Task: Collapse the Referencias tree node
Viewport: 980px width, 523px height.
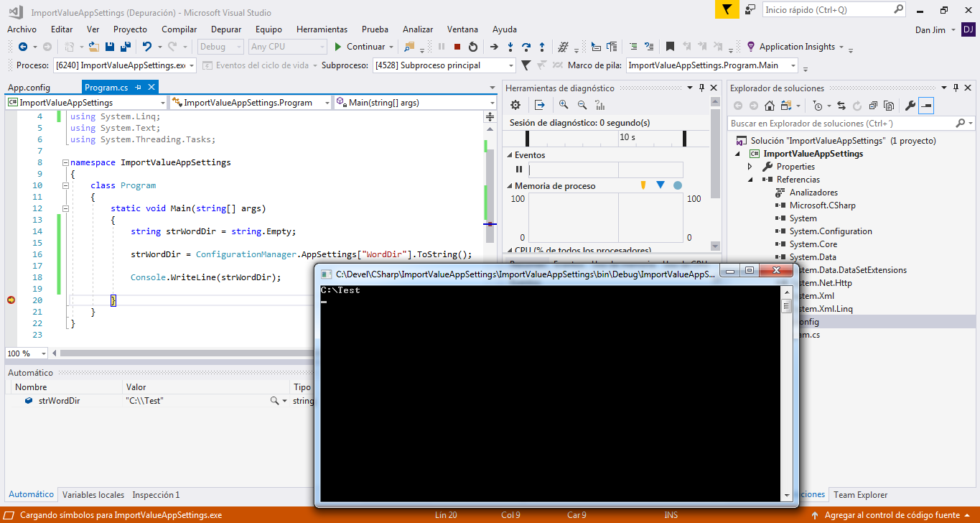Action: coord(750,180)
